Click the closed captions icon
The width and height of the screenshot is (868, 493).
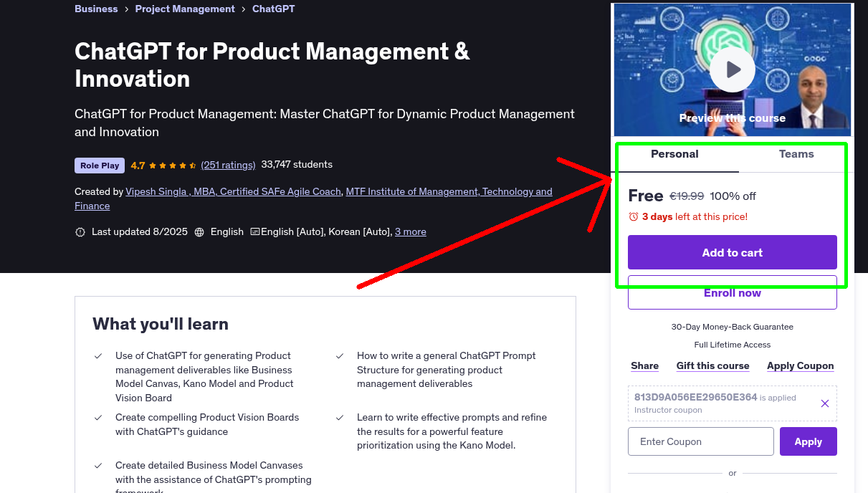coord(255,232)
